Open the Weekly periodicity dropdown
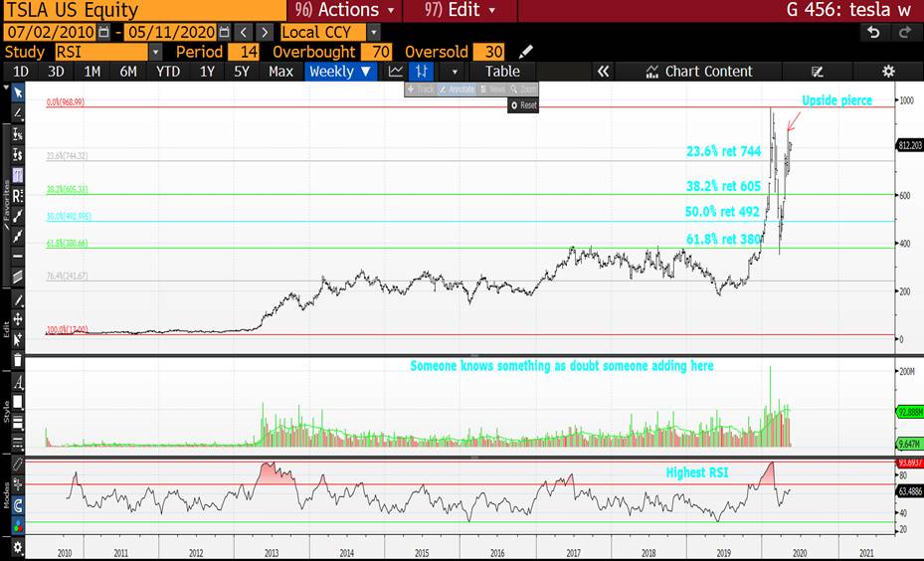This screenshot has width=924, height=561. [340, 72]
